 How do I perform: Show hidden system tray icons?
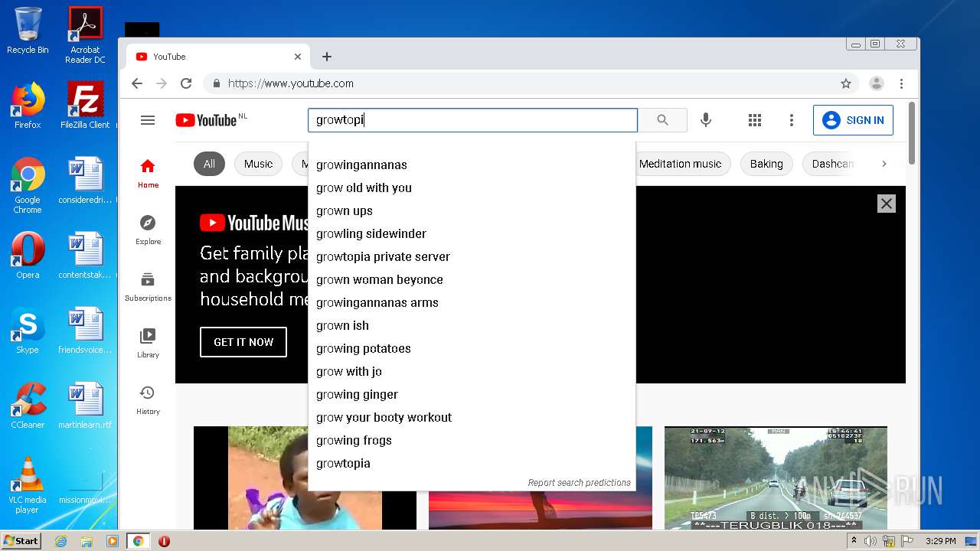(x=854, y=541)
